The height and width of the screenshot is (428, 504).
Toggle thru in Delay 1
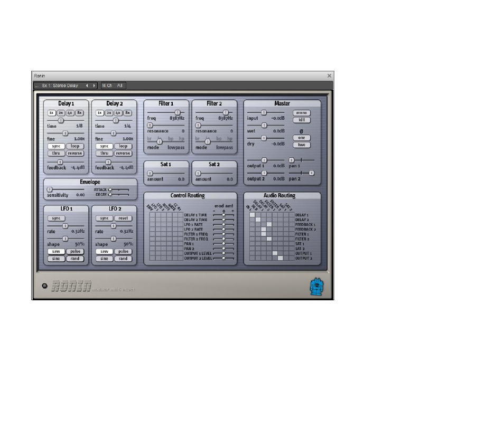point(56,153)
